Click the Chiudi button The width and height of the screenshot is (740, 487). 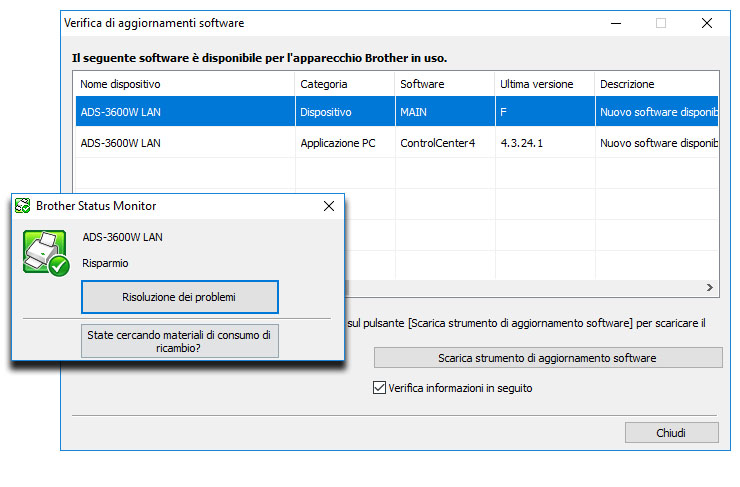tap(671, 433)
